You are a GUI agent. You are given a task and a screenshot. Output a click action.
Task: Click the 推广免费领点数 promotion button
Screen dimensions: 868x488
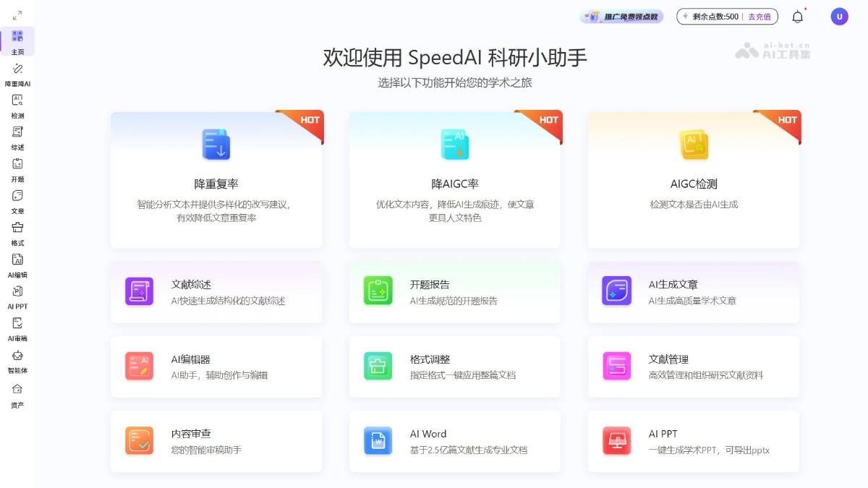pos(621,16)
